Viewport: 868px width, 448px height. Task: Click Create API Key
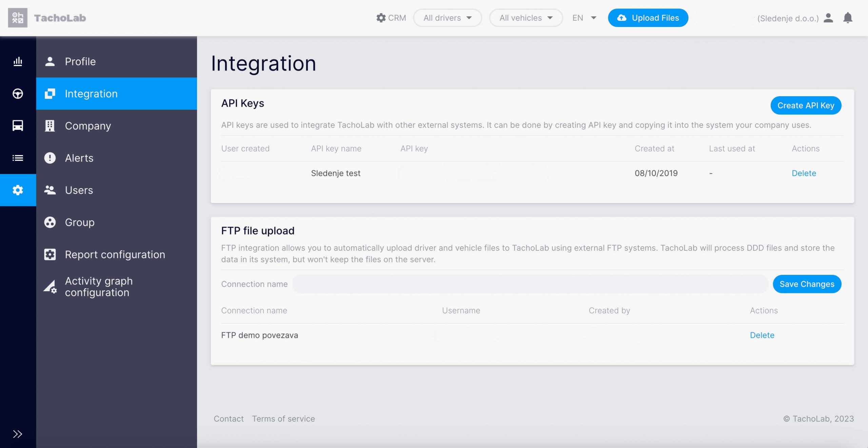point(806,105)
